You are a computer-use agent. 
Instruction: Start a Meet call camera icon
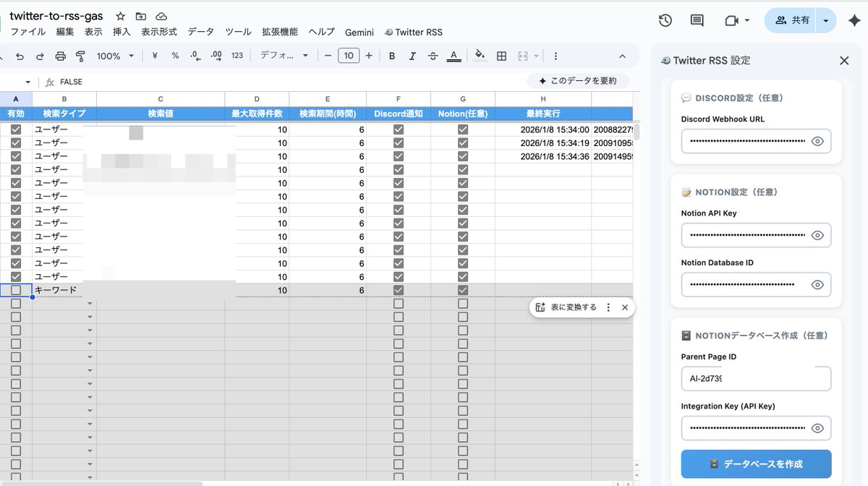tap(731, 20)
